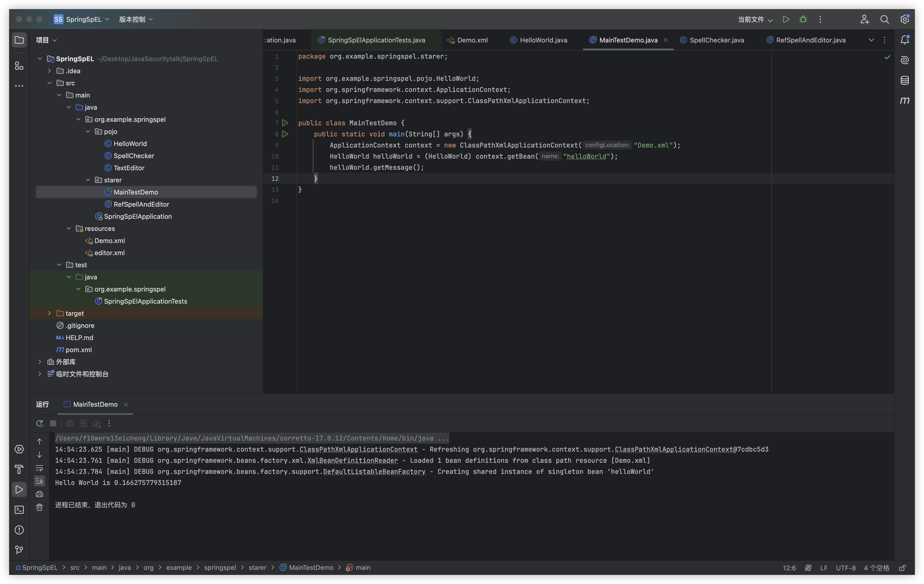Image resolution: width=924 pixels, height=584 pixels.
Task: Open the Build hammer tool window
Action: pos(19,469)
